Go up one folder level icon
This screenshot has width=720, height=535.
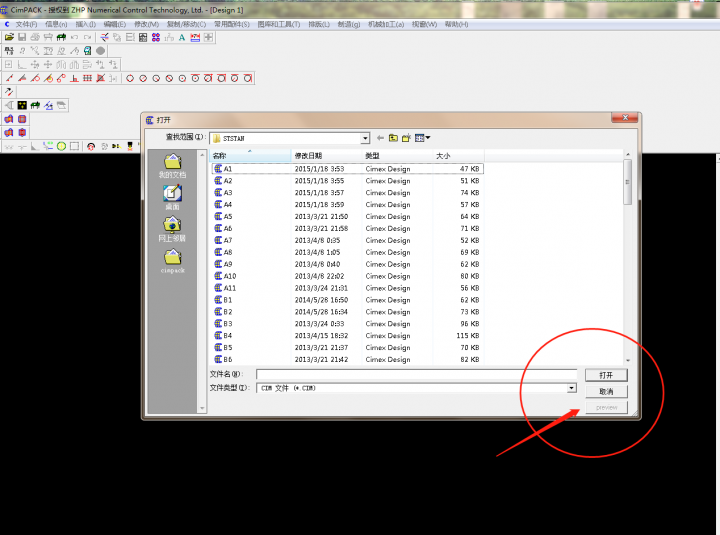pyautogui.click(x=393, y=138)
